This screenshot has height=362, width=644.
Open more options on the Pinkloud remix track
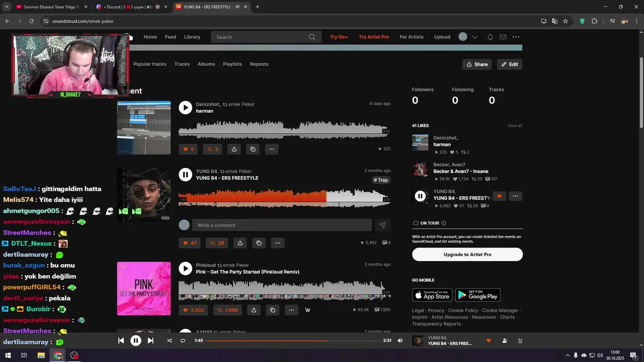click(291, 310)
